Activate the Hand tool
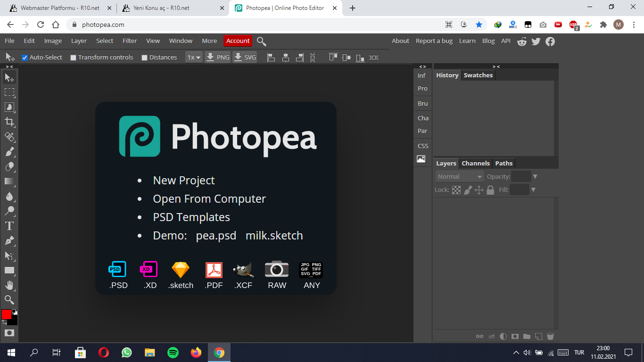 pos(9,285)
